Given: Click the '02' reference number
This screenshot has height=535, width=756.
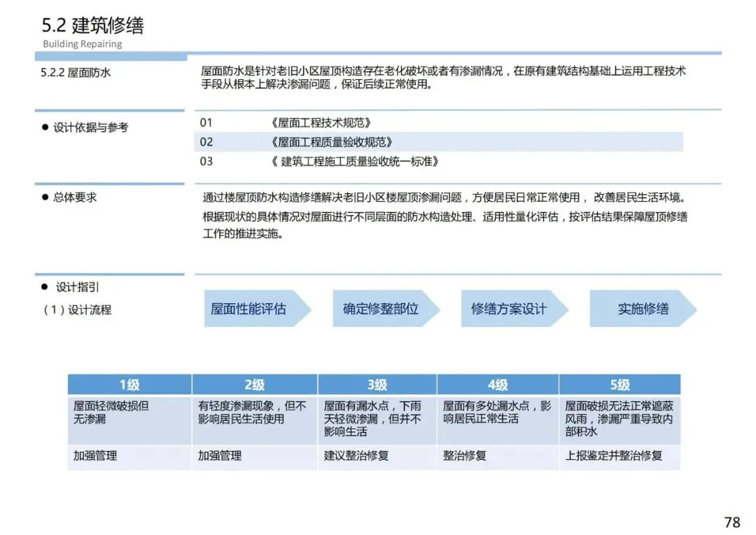Looking at the screenshot, I should (x=206, y=142).
